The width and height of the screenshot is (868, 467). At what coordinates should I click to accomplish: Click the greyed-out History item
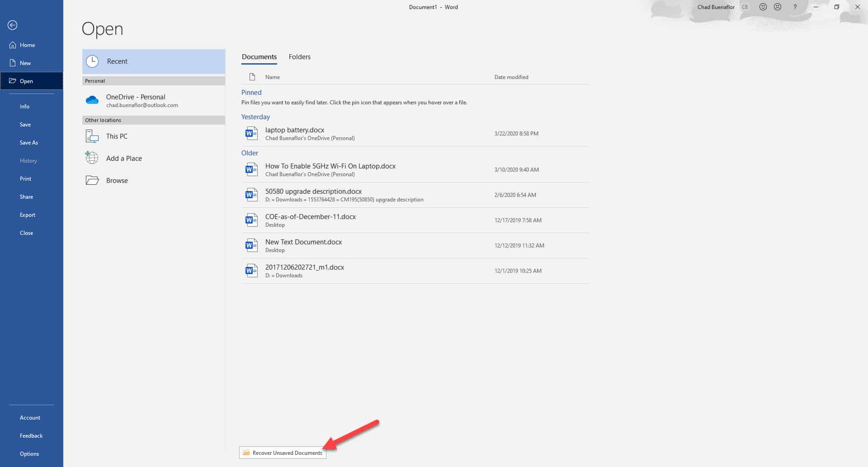click(32, 161)
